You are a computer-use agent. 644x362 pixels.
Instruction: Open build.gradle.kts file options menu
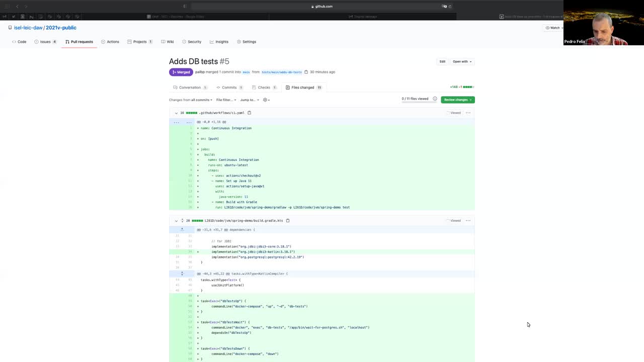click(x=468, y=220)
